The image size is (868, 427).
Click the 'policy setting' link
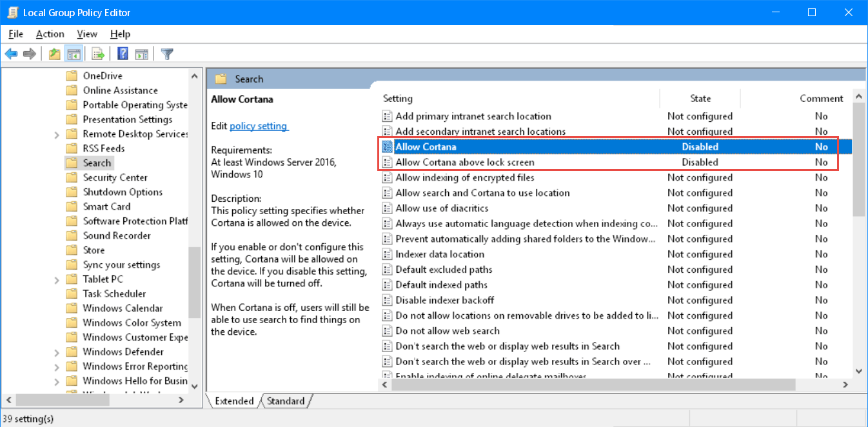point(258,126)
